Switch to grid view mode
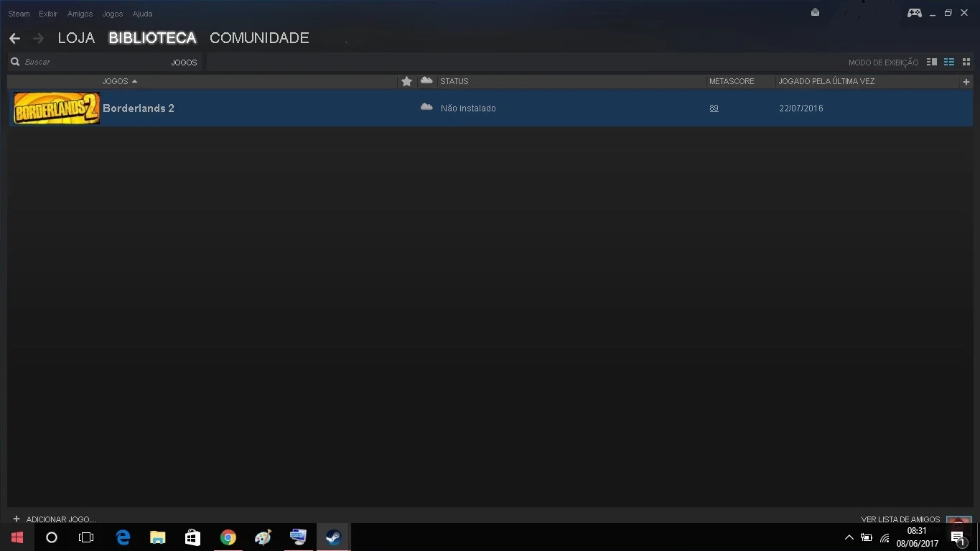The image size is (980, 551). tap(966, 62)
